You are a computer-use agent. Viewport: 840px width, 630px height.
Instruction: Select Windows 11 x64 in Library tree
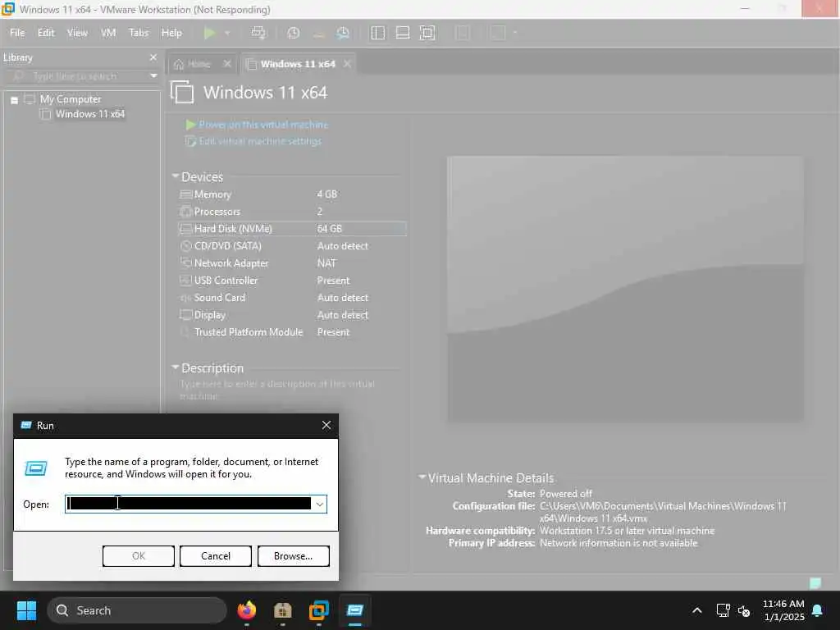click(x=90, y=113)
